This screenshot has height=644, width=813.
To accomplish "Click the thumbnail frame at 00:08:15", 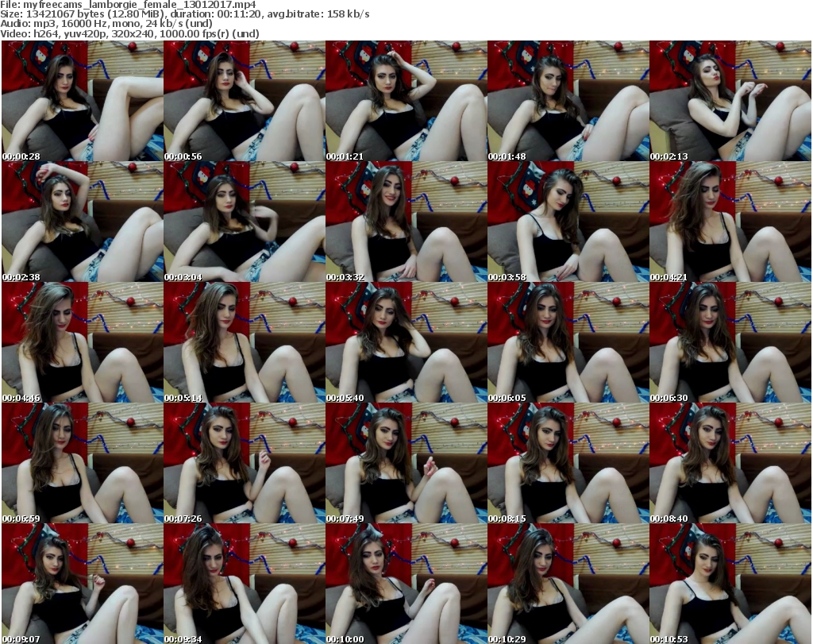I will click(568, 463).
